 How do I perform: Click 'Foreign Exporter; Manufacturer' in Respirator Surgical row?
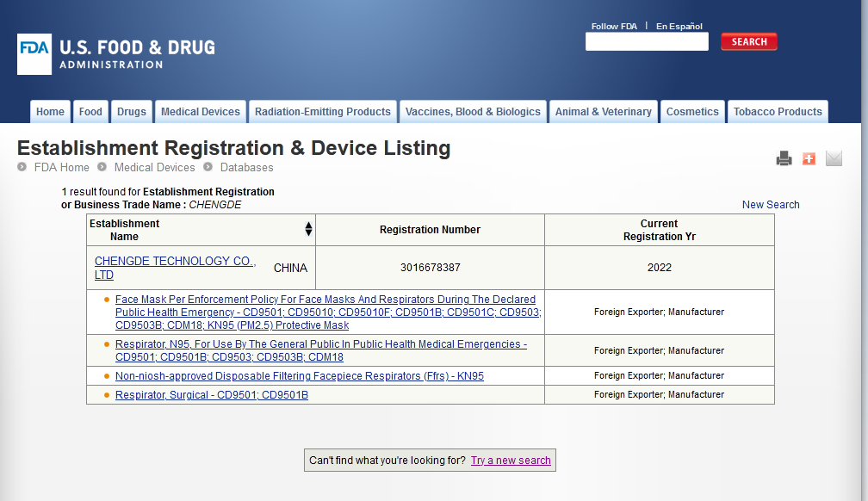click(x=660, y=394)
